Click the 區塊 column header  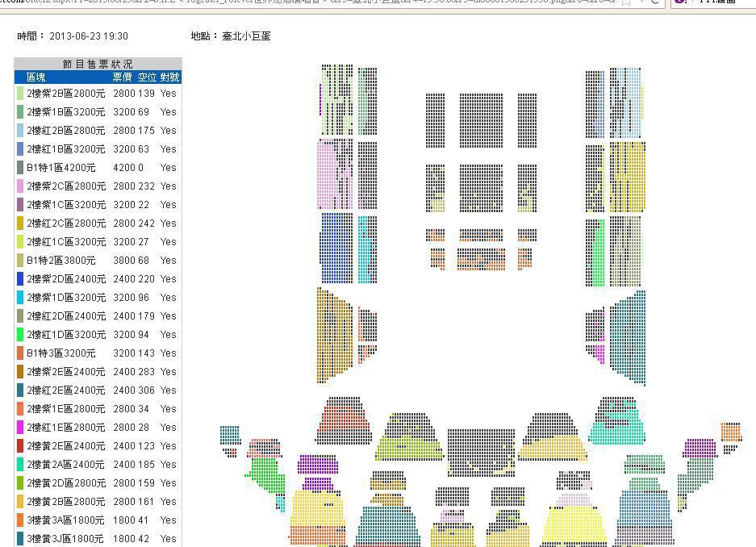[x=36, y=77]
